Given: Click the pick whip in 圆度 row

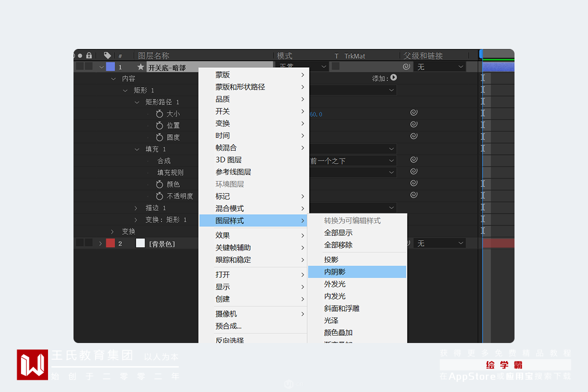Looking at the screenshot, I should (x=414, y=136).
